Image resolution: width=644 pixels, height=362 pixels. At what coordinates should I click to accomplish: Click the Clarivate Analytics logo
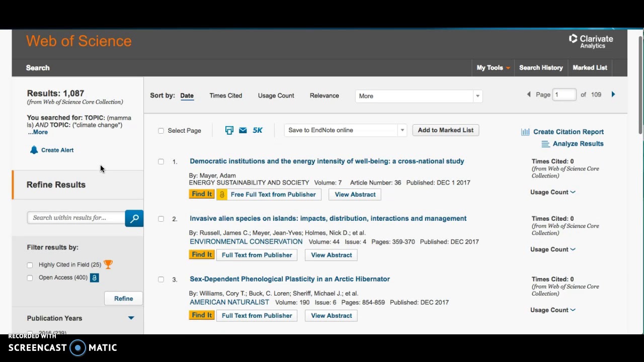[591, 42]
